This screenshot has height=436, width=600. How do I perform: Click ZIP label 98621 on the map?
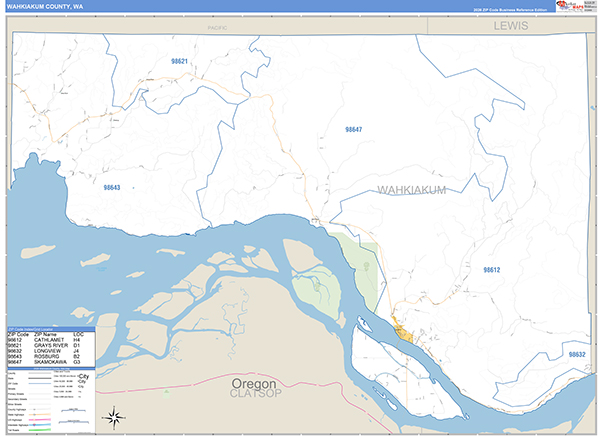[x=179, y=61]
